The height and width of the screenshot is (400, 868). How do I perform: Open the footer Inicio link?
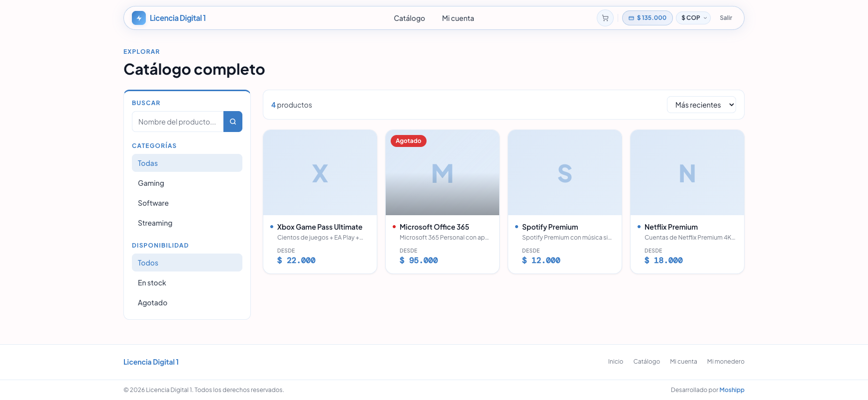coord(616,362)
